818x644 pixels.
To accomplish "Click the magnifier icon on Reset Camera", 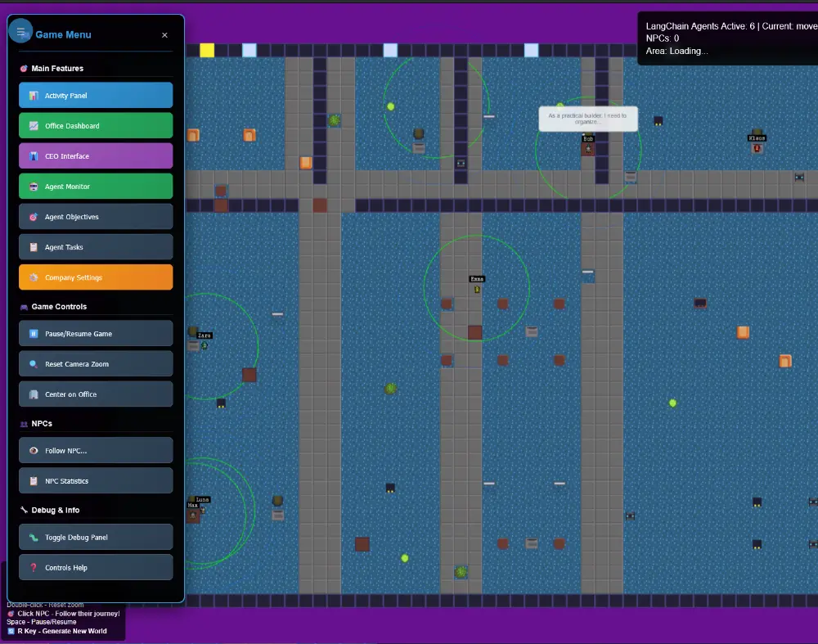I will pos(34,364).
